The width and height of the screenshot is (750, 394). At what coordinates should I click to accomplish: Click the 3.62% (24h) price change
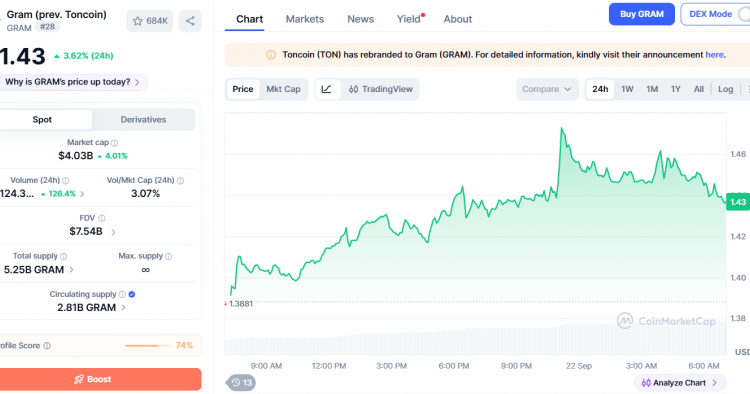[84, 56]
